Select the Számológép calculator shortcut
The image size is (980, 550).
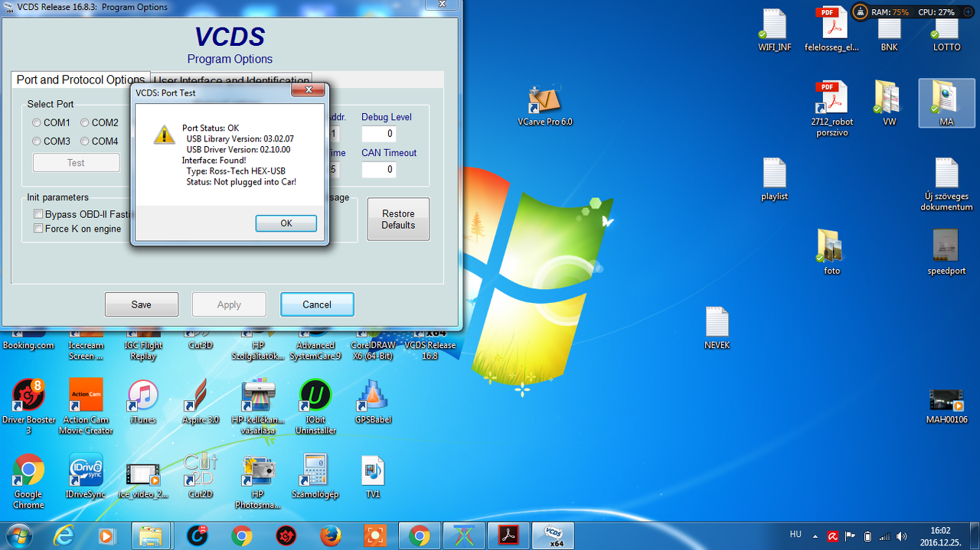click(x=315, y=476)
